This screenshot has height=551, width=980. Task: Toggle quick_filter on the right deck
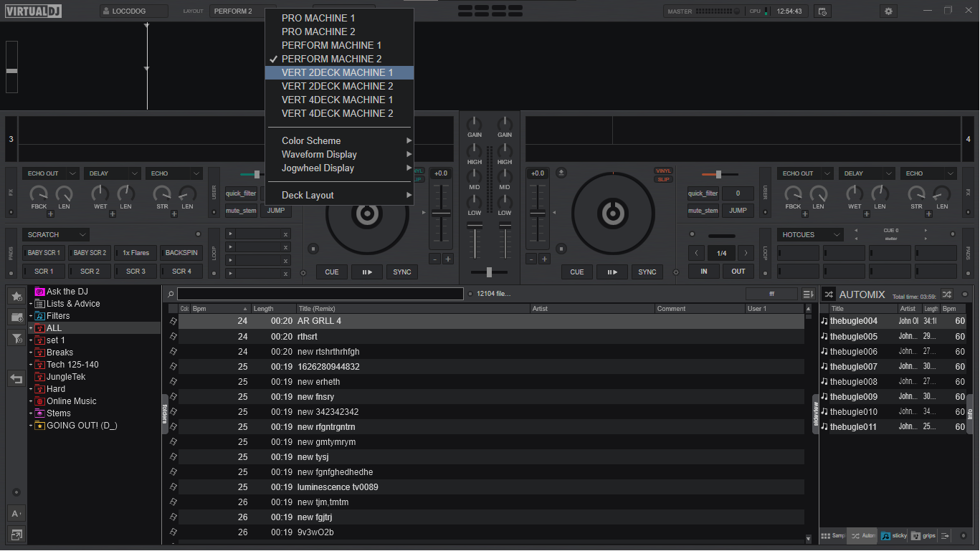click(x=703, y=193)
